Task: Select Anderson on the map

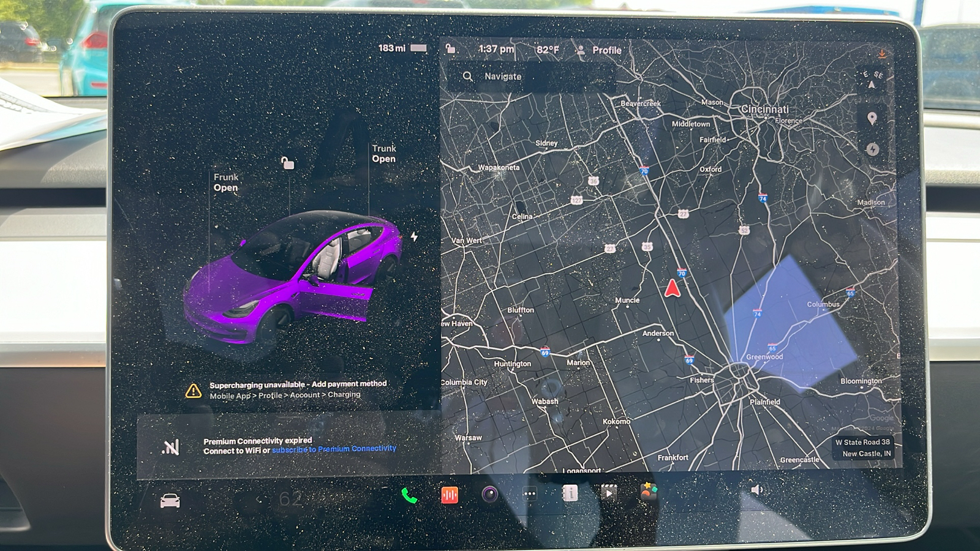Action: (658, 333)
